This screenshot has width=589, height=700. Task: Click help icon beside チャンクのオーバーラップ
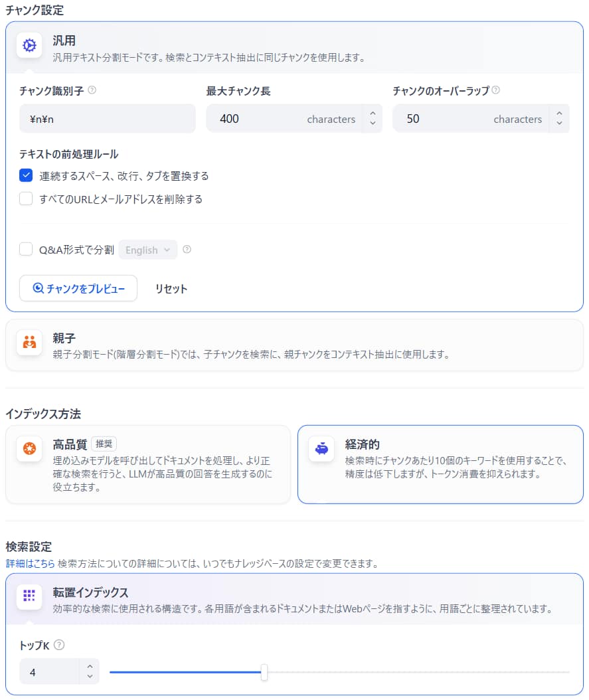496,90
